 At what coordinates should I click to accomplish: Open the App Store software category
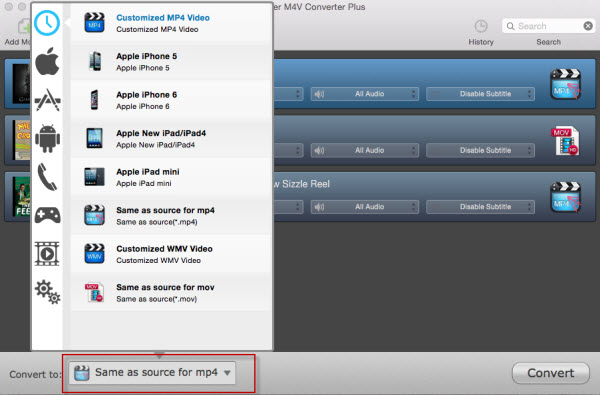point(47,100)
